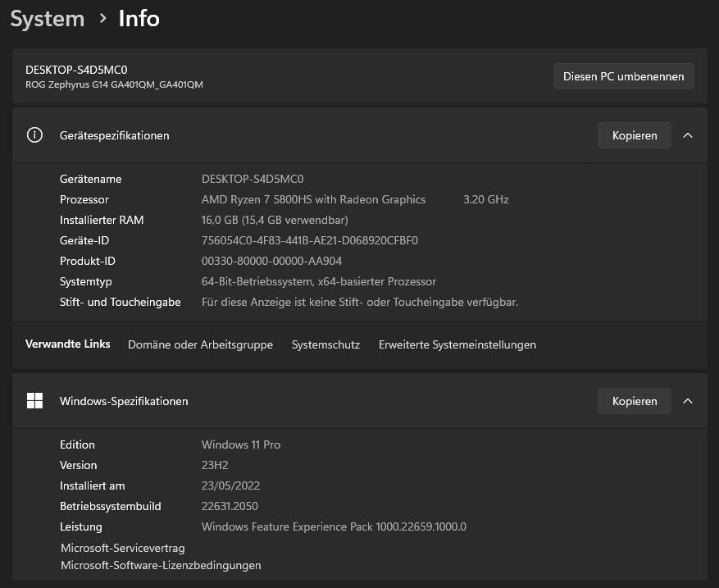
Task: Click the Gerätespezifikationen section heading
Action: tap(114, 135)
